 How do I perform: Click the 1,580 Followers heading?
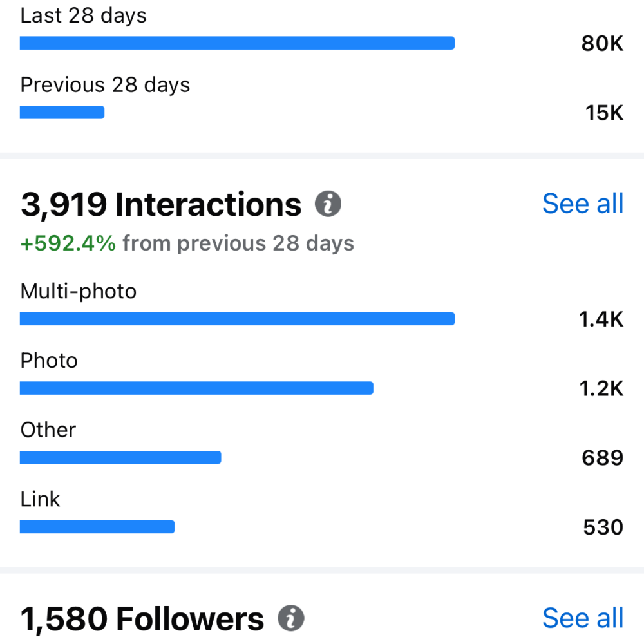tap(142, 619)
